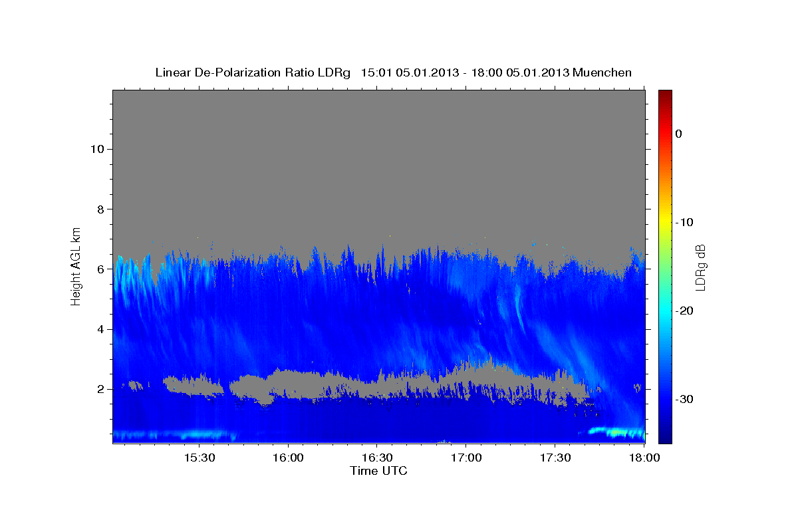798x532 pixels.
Task: Click the colorbar value 0
Action: tap(679, 134)
